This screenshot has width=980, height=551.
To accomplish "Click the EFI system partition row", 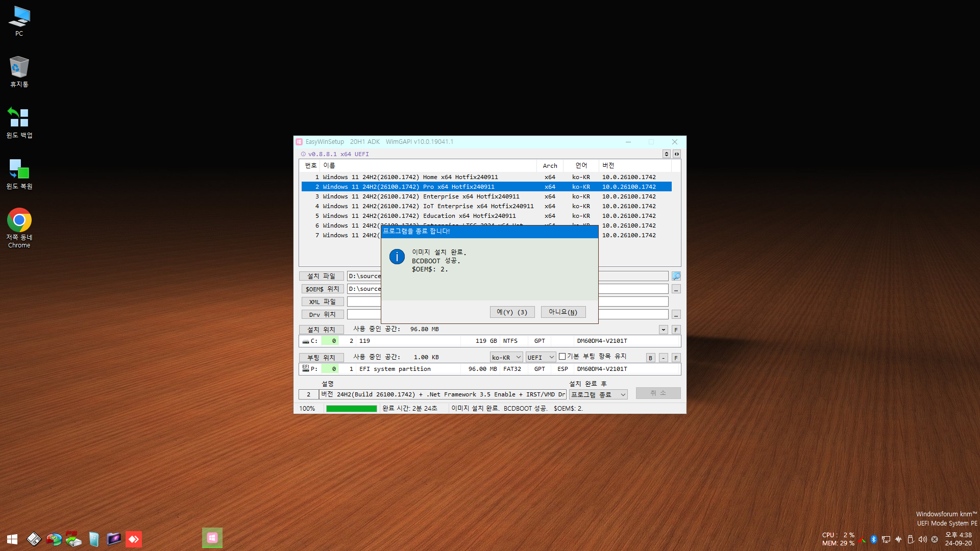I will coord(490,368).
